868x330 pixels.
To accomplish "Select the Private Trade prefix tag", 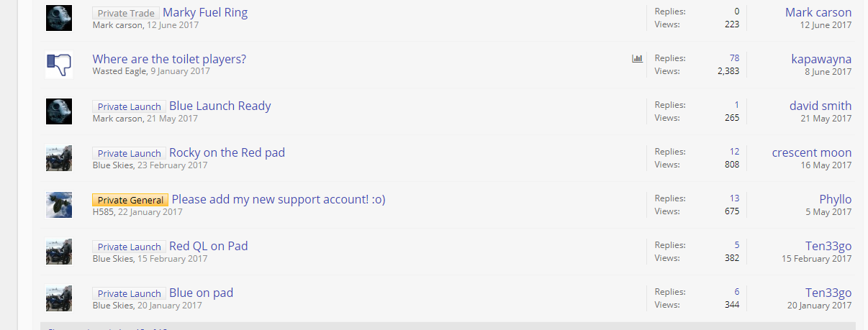I will point(126,13).
